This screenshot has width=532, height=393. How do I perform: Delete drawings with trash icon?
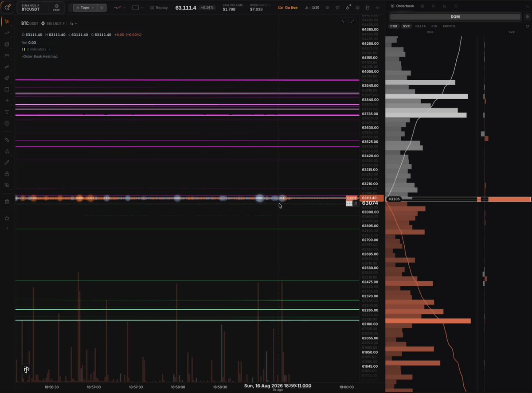7,202
